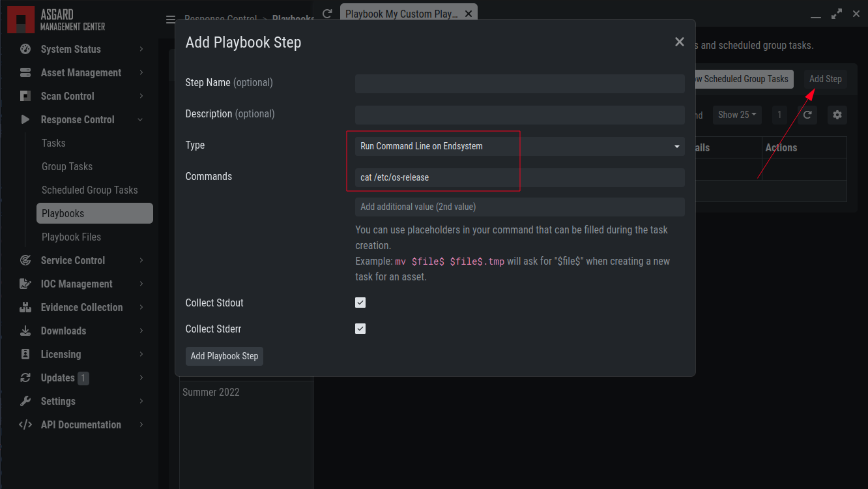Focus the Step Name input field
This screenshot has height=489, width=868.
point(520,83)
